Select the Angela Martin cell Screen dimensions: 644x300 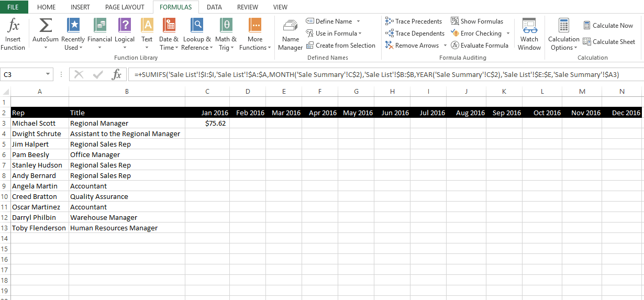[x=40, y=186]
